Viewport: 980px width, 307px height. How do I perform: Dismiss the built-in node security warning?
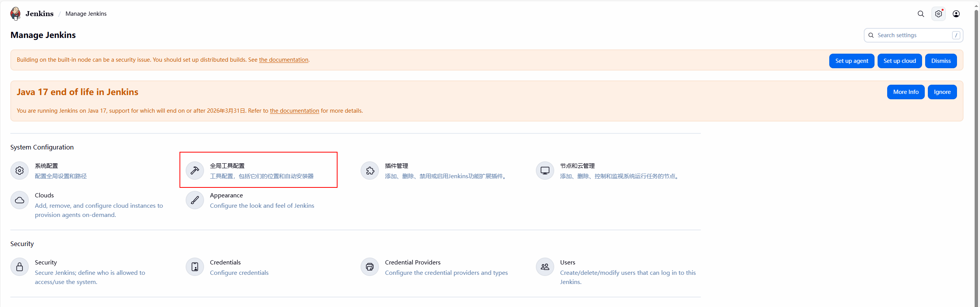941,61
